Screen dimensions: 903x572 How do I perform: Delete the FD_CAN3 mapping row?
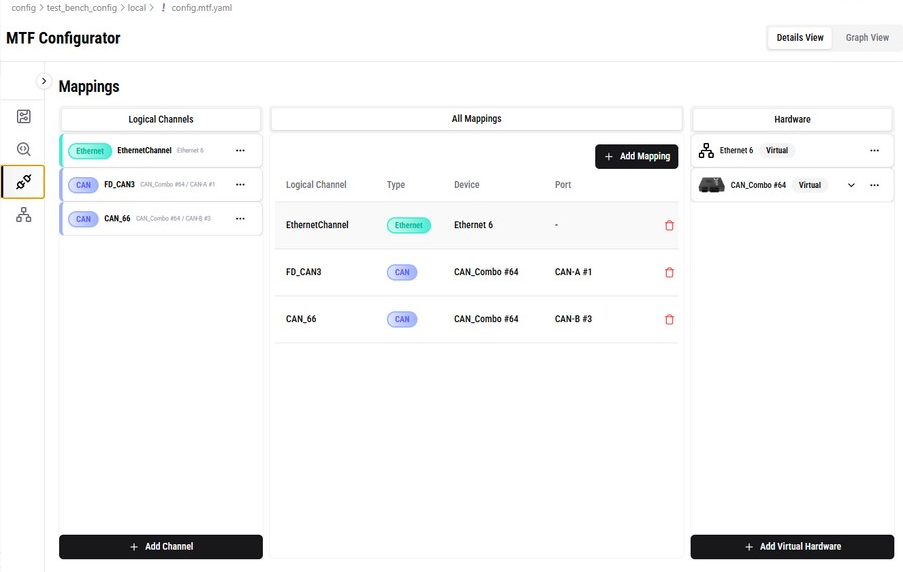669,272
